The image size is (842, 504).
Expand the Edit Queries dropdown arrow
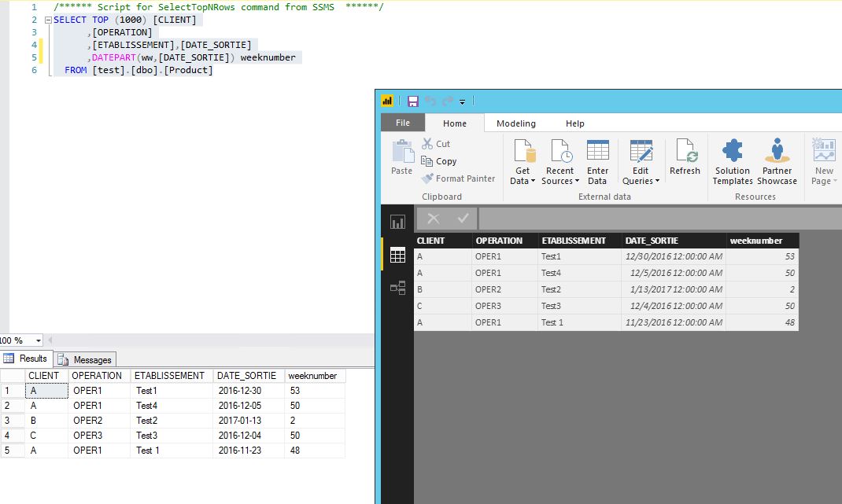coord(657,181)
